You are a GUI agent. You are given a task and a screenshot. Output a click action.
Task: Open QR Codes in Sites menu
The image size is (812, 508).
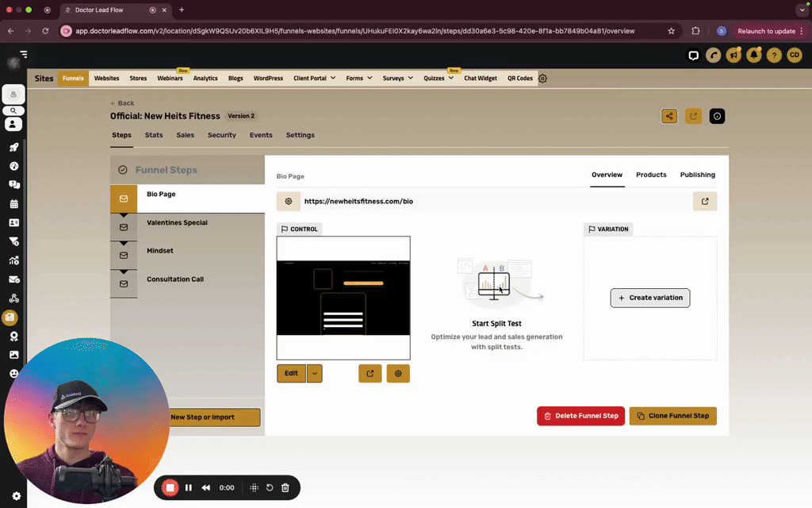coord(520,79)
